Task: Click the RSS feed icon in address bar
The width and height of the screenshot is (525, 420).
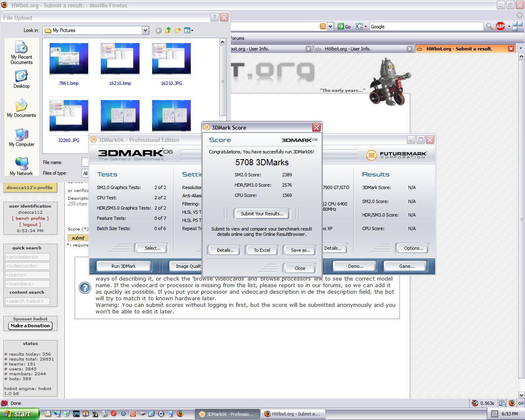Action: pos(323,26)
